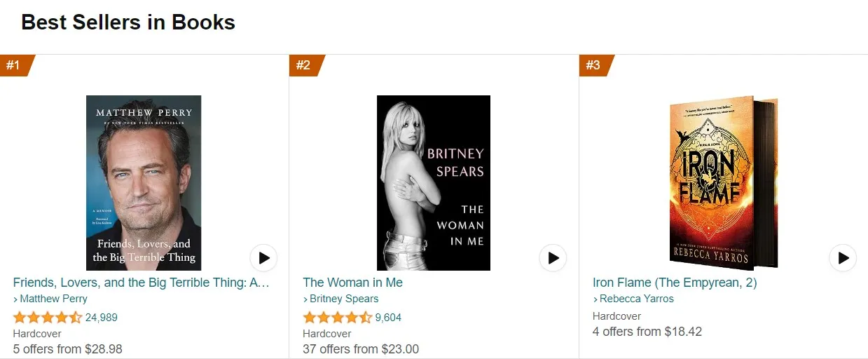
Task: View 24,989 reviews for Matthew Perry book
Action: [x=102, y=318]
